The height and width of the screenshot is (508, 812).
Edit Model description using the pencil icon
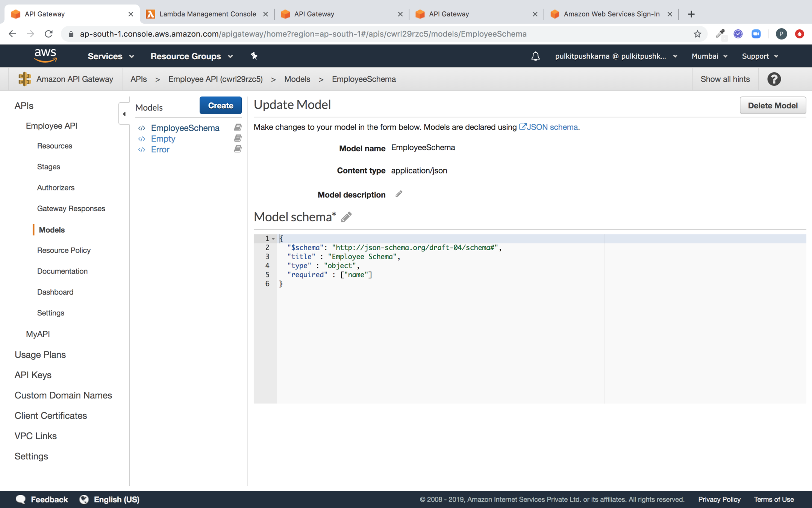click(399, 194)
